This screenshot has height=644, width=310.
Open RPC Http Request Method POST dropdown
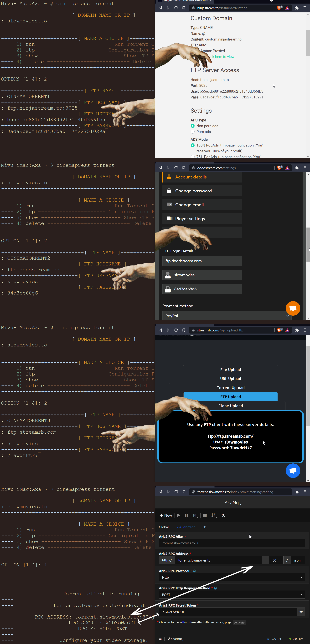coord(232,594)
